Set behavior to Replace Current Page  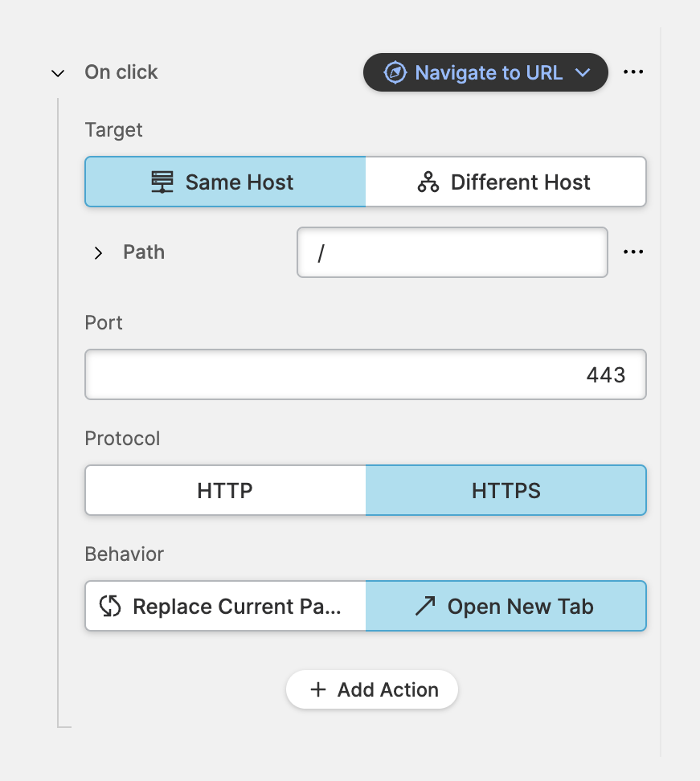pos(225,606)
